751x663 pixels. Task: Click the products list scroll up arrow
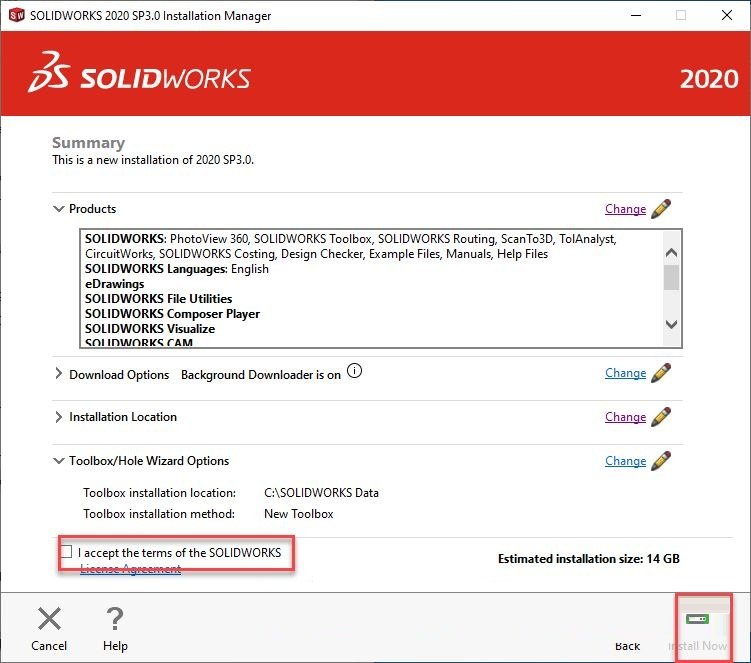click(x=671, y=252)
